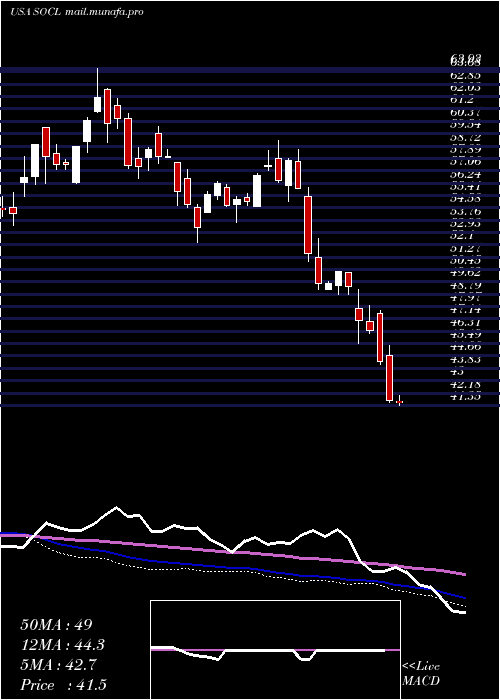
Task: Click the 62.85 price axis label
Action: coord(465,76)
